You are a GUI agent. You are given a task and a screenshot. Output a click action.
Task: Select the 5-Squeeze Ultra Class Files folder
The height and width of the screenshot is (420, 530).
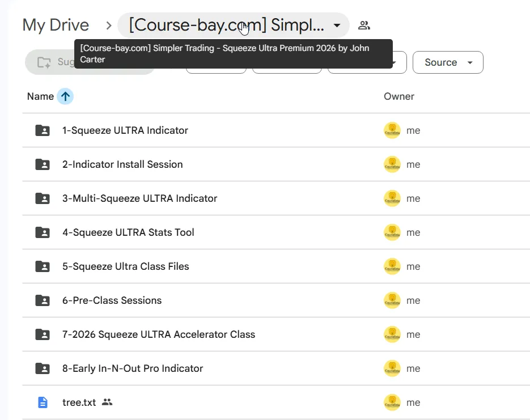125,266
